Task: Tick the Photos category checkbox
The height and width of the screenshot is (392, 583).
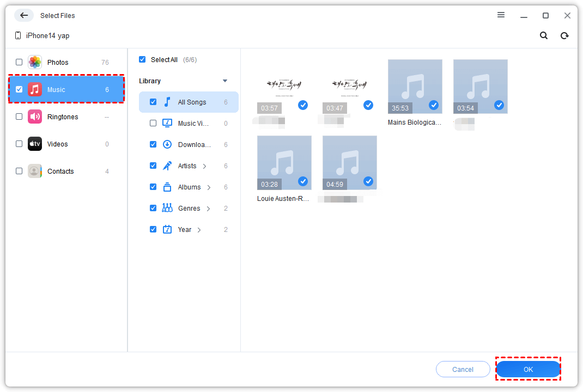Action: (x=19, y=63)
